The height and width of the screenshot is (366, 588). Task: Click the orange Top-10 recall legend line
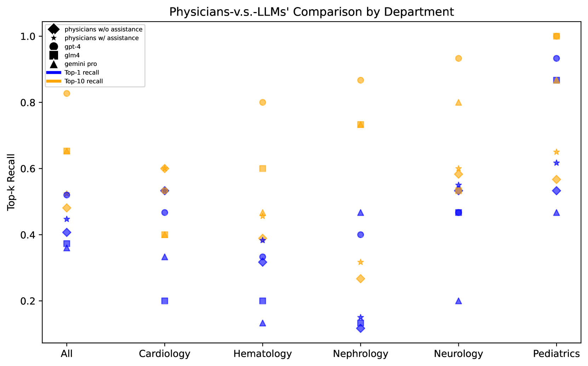click(54, 81)
